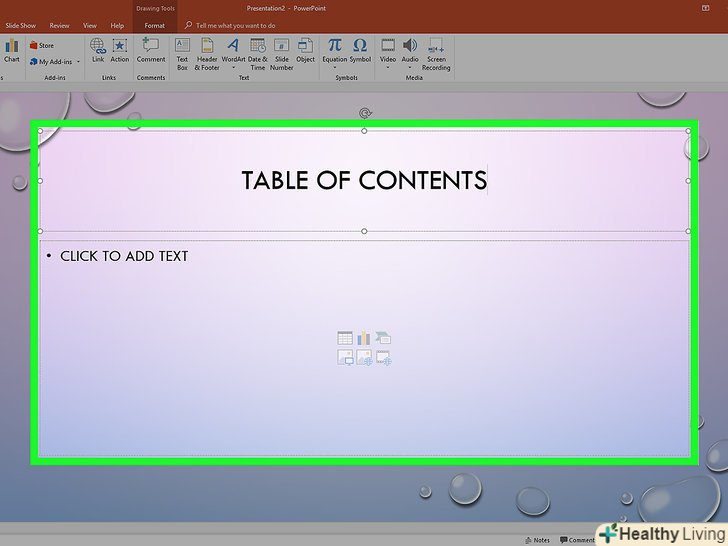Viewport: 728px width, 546px height.
Task: Click the top-center sizing handle of the title box
Action: coord(364,131)
